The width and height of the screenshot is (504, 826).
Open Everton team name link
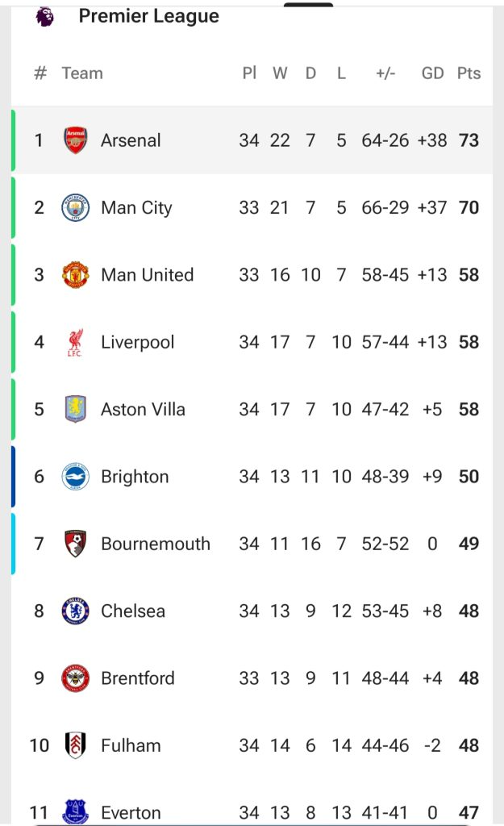[x=131, y=812]
